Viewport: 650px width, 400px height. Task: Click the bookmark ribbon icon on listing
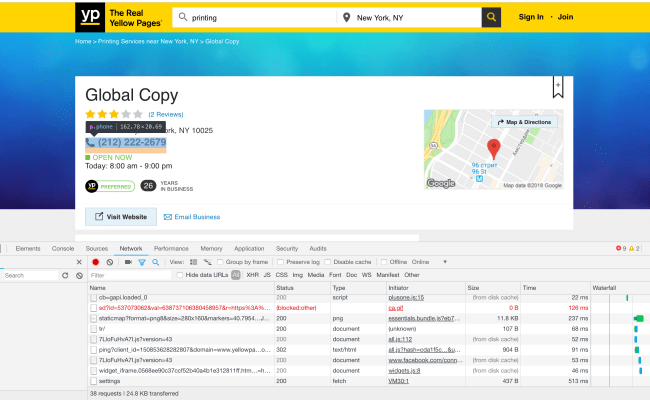[558, 87]
